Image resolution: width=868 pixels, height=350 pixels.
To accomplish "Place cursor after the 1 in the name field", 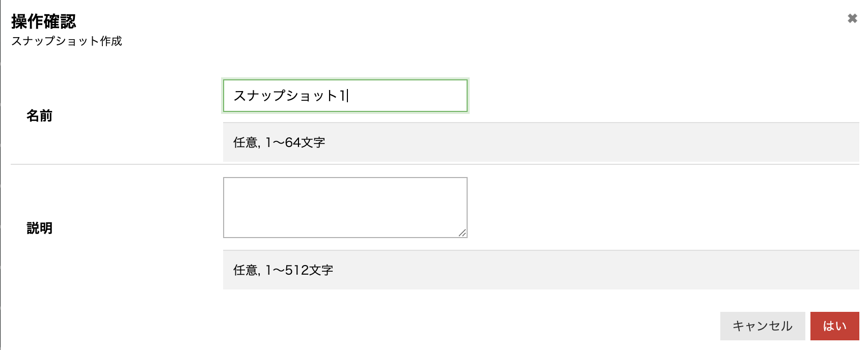I will [347, 96].
